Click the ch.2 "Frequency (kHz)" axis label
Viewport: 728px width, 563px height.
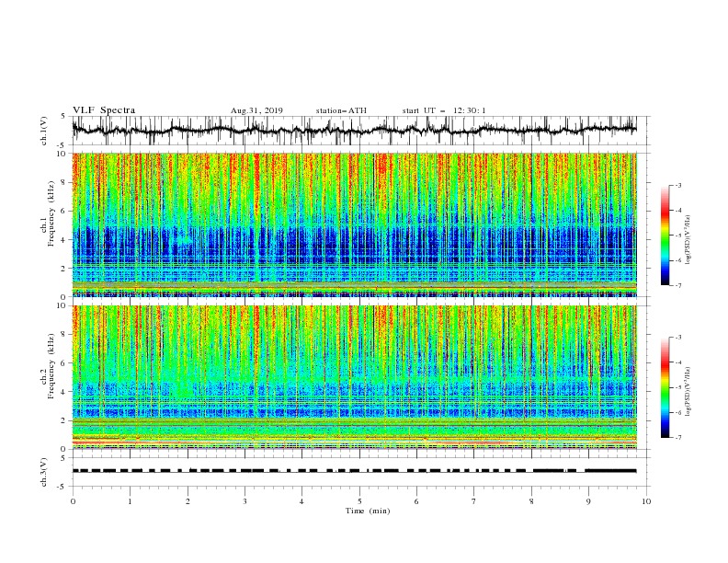51,366
